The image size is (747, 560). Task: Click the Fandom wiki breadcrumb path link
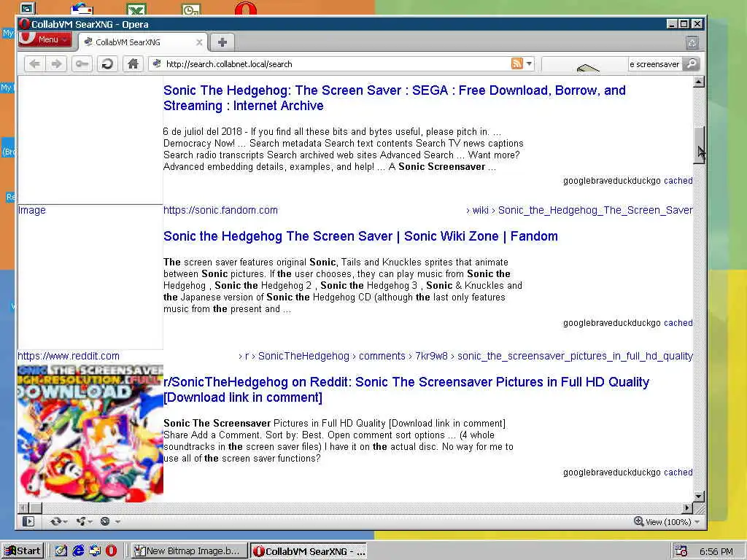coord(579,210)
